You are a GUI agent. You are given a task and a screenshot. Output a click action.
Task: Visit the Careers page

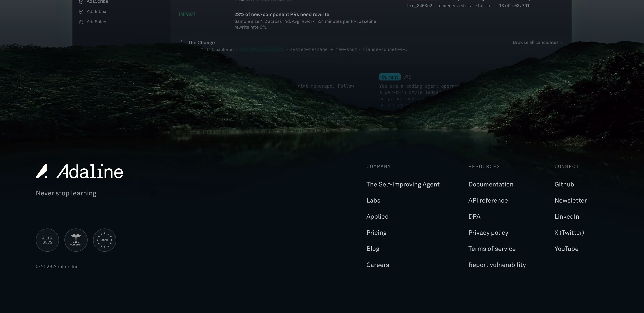coord(378,265)
